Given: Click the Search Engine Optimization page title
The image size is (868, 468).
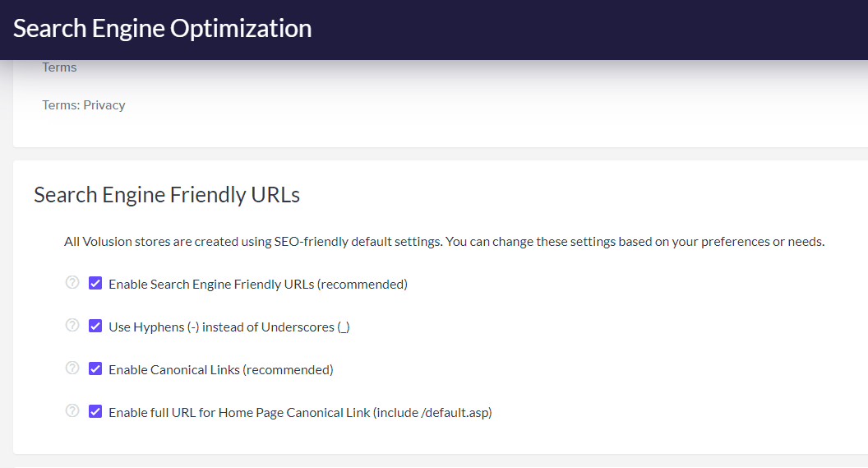Looking at the screenshot, I should pos(163,29).
